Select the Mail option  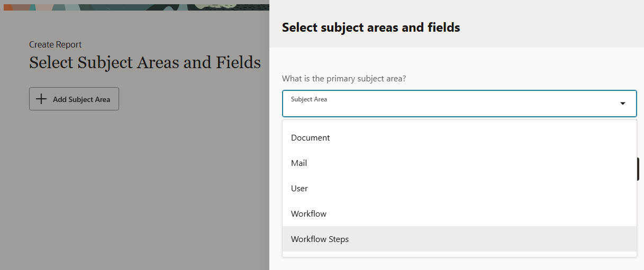pyautogui.click(x=299, y=163)
